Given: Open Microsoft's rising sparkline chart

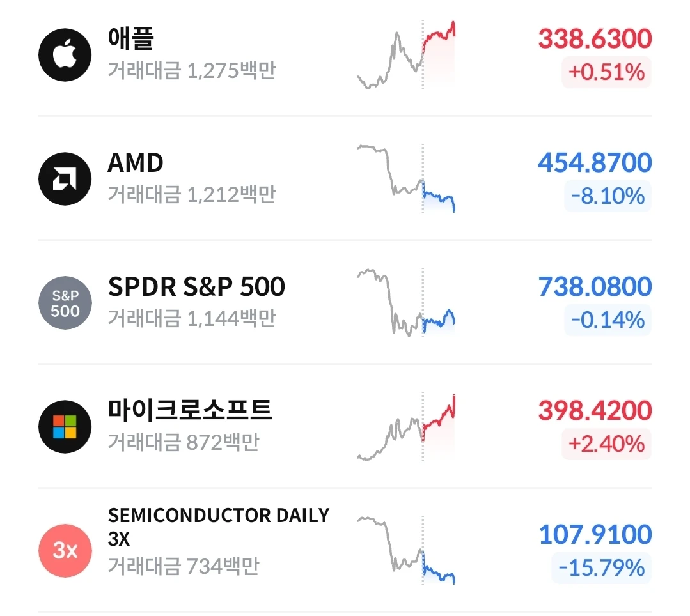Looking at the screenshot, I should tap(406, 427).
